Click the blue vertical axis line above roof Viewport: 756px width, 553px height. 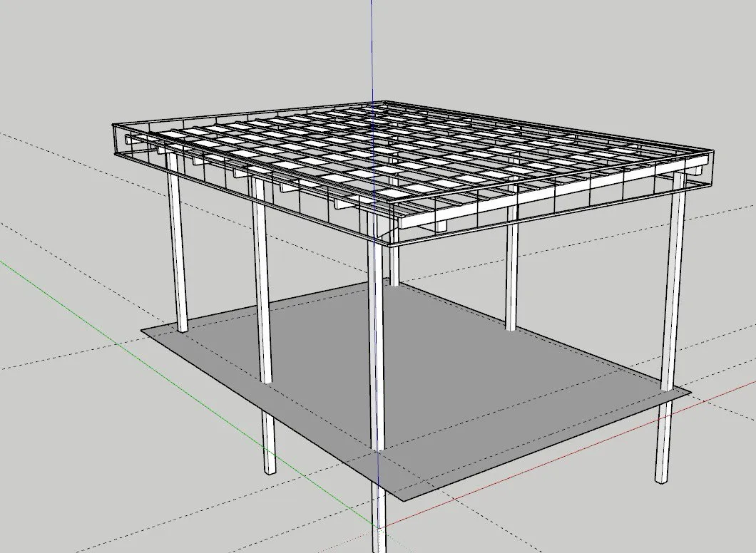pyautogui.click(x=372, y=51)
